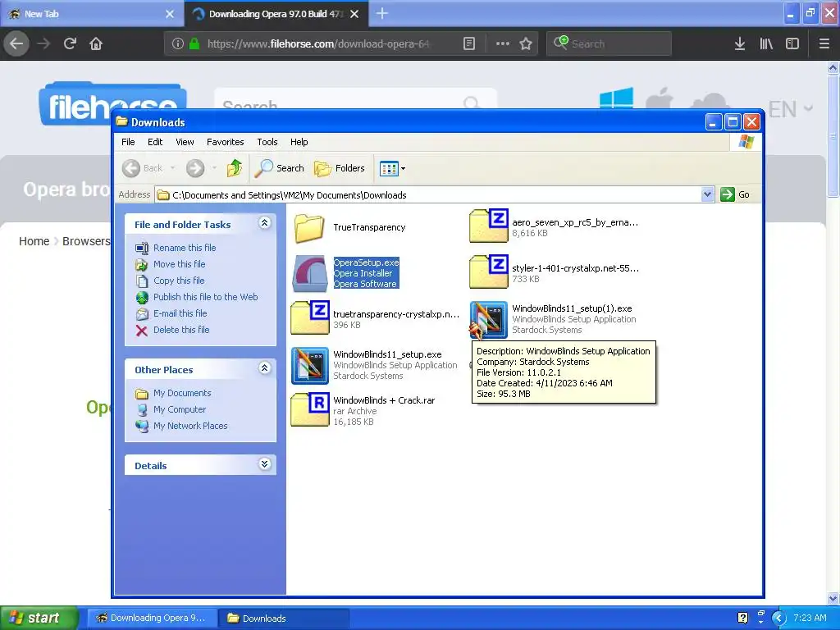Open Firefox home page
The width and height of the screenshot is (840, 630).
(x=96, y=43)
